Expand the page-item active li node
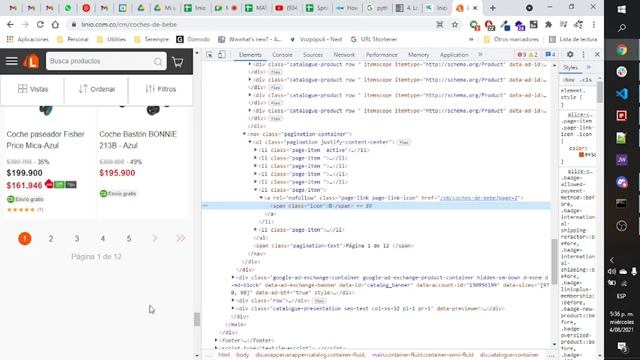The image size is (640, 360). click(x=256, y=150)
